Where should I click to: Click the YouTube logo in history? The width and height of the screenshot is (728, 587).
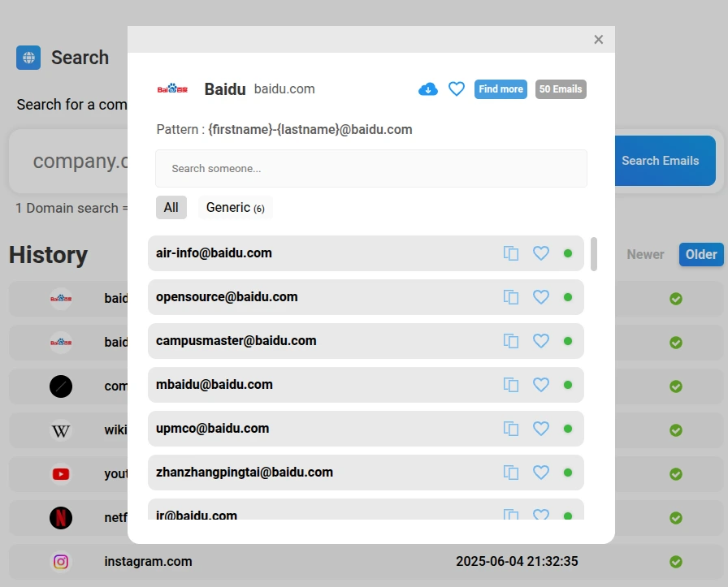61,474
